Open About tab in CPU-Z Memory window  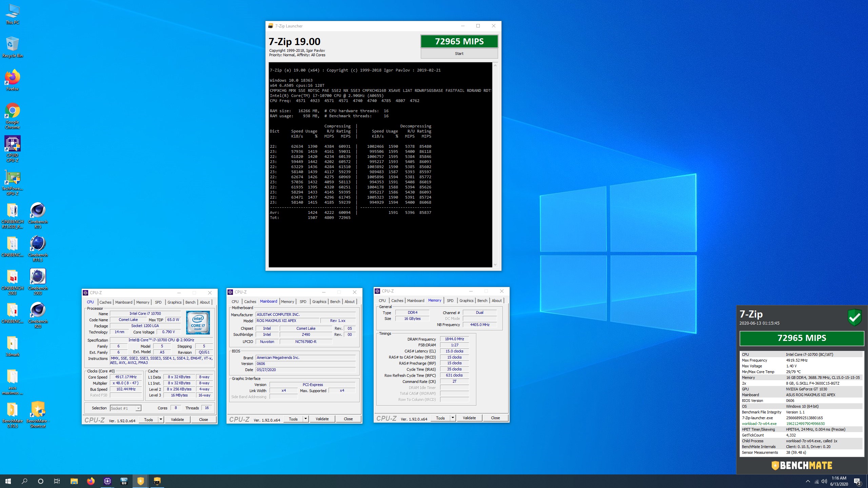click(x=497, y=301)
